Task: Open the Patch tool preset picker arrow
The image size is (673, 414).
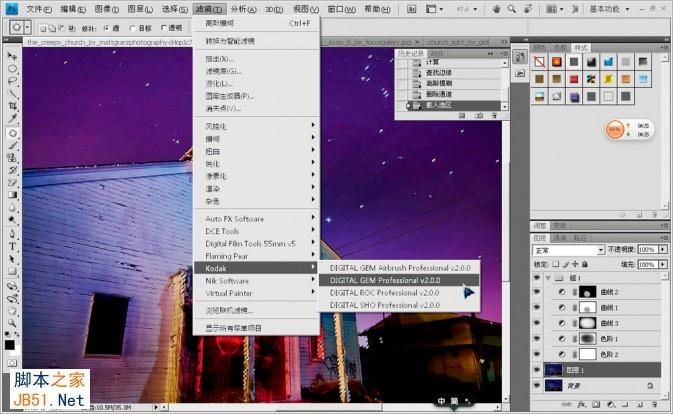Action: pyautogui.click(x=27, y=28)
